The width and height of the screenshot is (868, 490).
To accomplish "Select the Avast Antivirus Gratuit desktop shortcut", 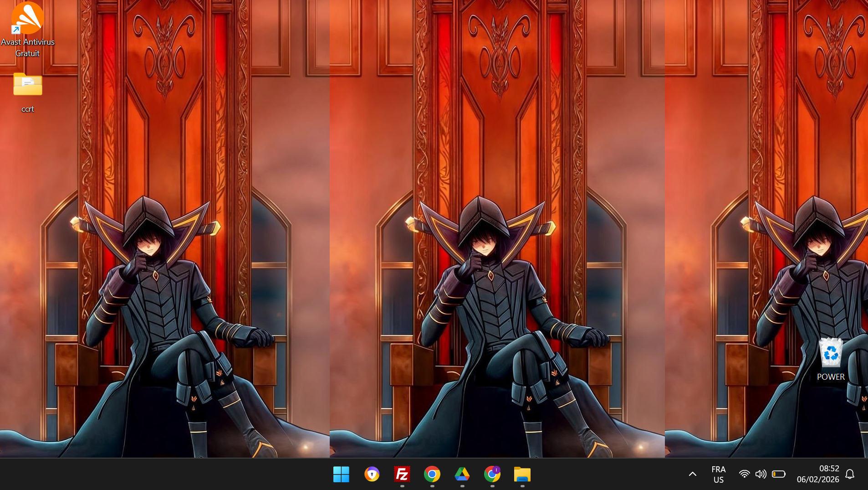I will coord(28,30).
